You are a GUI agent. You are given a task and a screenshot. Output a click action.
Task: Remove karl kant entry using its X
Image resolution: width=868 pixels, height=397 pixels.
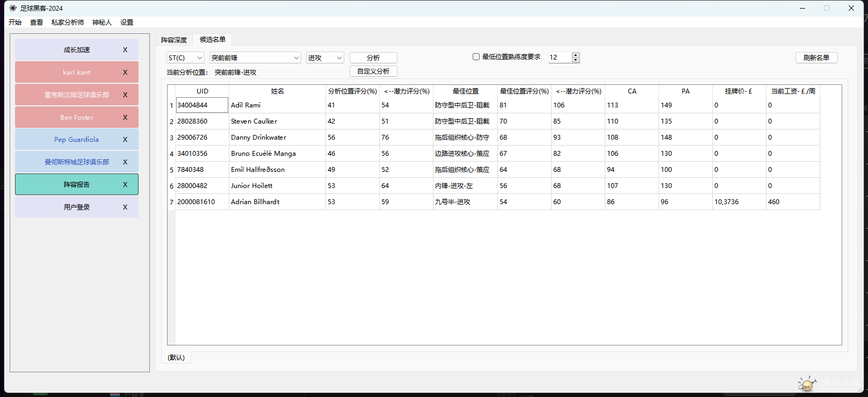(125, 73)
